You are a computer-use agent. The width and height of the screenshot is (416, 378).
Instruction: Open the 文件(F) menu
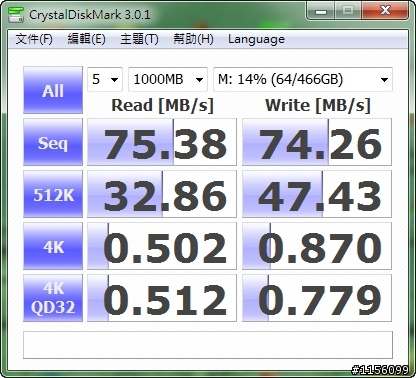tap(34, 39)
